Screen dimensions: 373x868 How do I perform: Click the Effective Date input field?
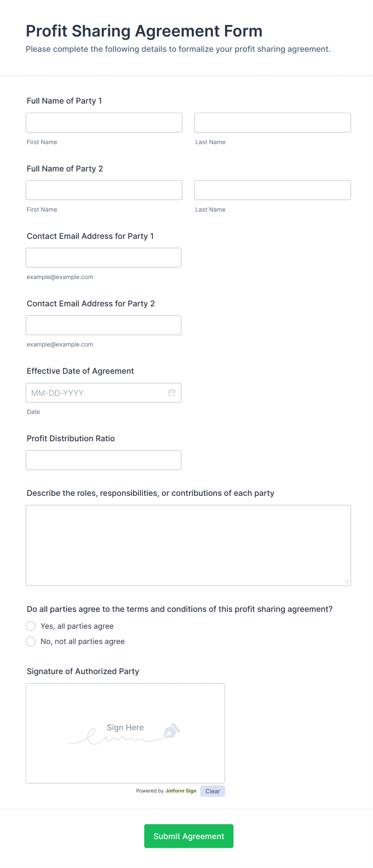(x=96, y=393)
